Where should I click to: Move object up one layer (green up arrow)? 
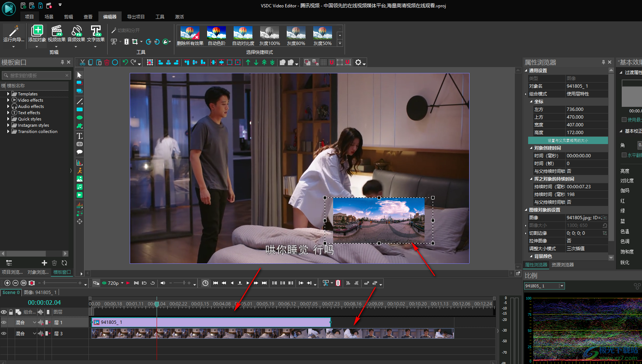[x=248, y=62]
